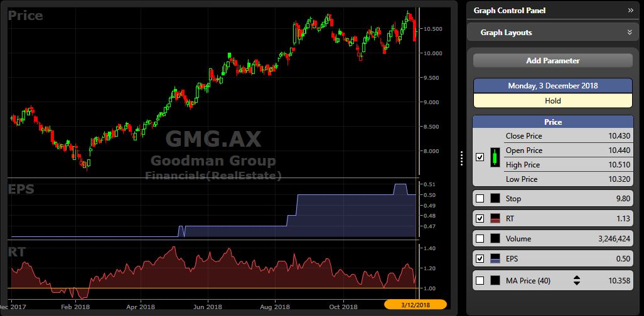Click the Oct 2018 date axis label
The image size is (644, 316).
coord(343,307)
